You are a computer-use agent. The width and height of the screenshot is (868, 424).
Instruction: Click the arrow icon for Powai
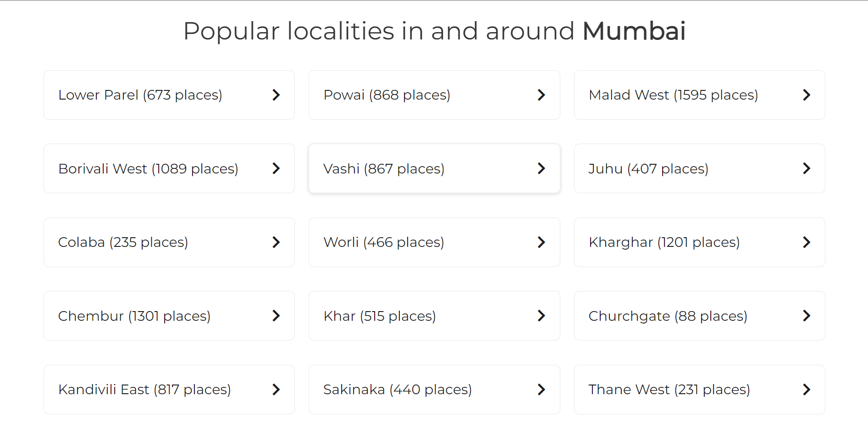pyautogui.click(x=542, y=95)
